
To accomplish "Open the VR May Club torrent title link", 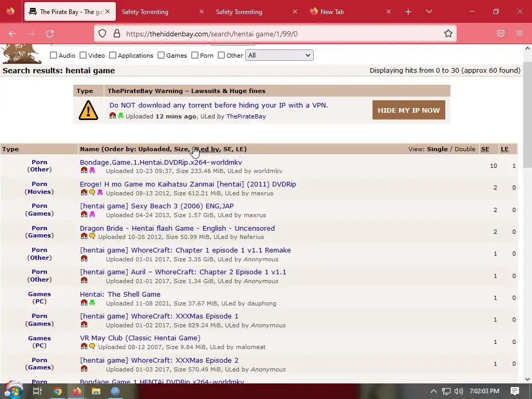I will click(140, 338).
